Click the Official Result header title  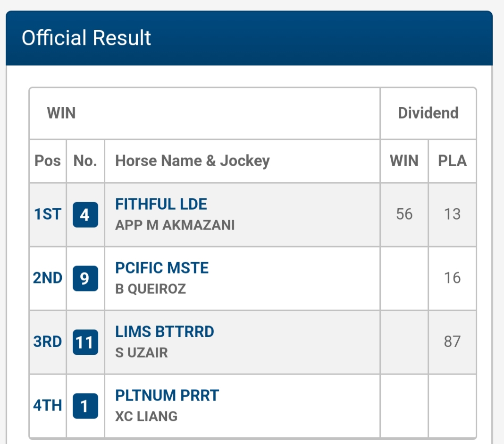pos(86,38)
